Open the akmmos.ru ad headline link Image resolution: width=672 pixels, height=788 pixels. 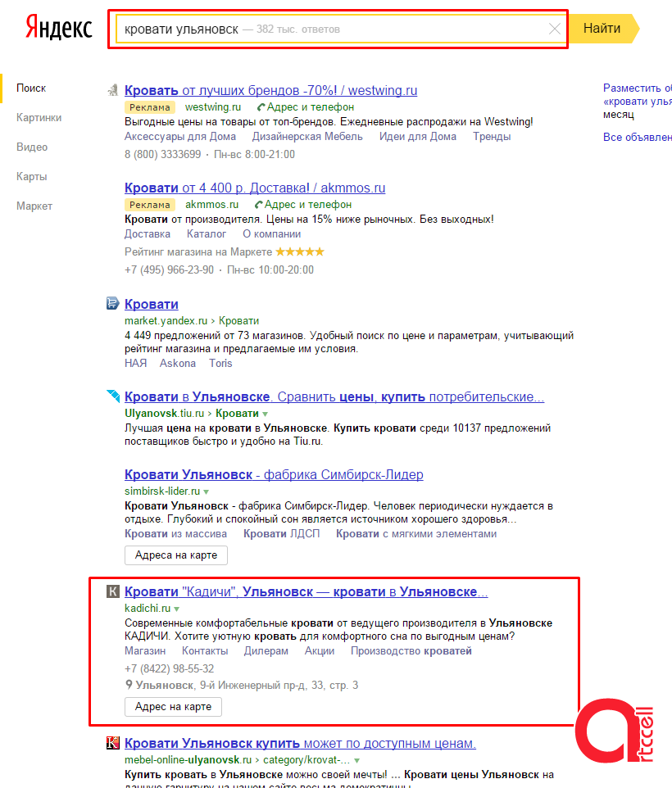[255, 188]
